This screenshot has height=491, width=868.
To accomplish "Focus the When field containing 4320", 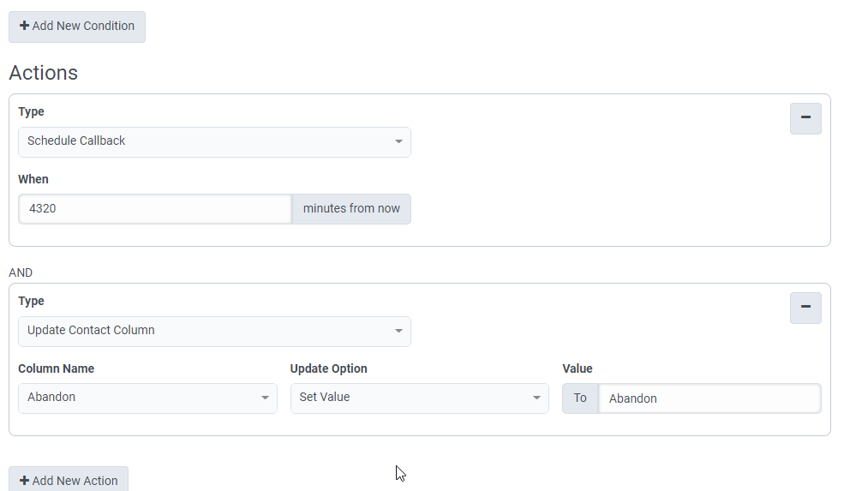I will coord(155,208).
